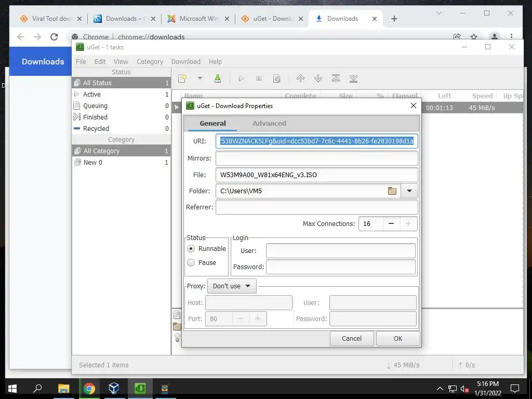Image resolution: width=532 pixels, height=399 pixels.
Task: Click the Login Password field
Action: pyautogui.click(x=341, y=267)
